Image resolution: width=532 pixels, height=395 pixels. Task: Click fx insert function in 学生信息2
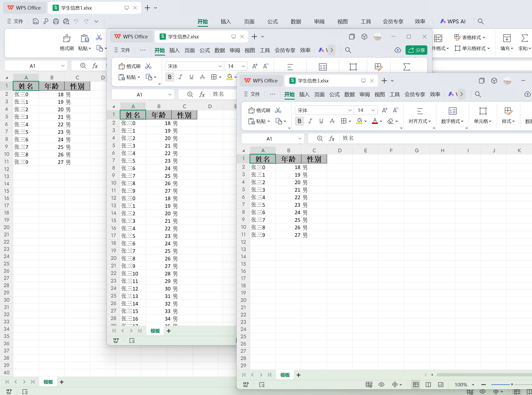click(202, 94)
